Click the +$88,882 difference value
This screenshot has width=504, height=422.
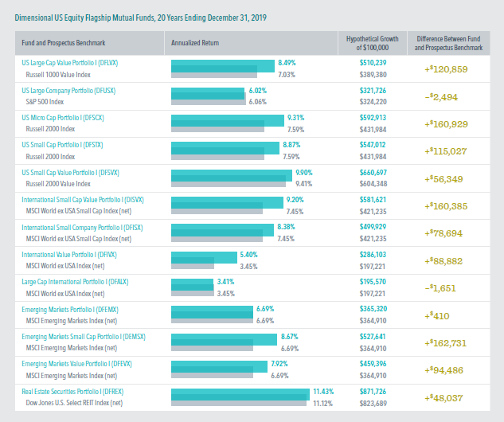443,261
